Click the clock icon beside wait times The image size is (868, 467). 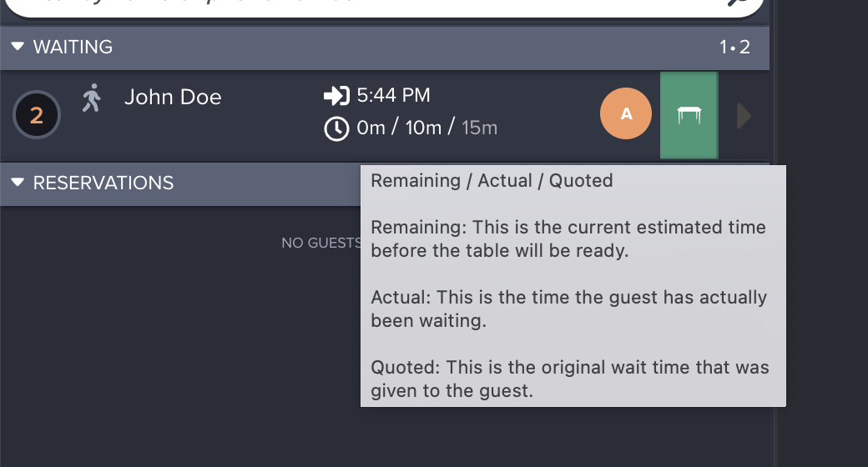click(x=336, y=128)
